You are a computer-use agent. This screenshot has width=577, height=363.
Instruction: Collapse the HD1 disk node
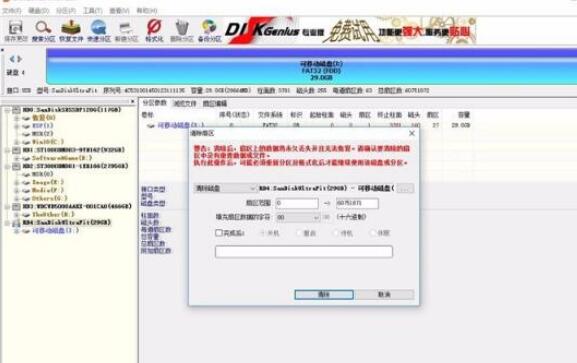tap(7, 150)
